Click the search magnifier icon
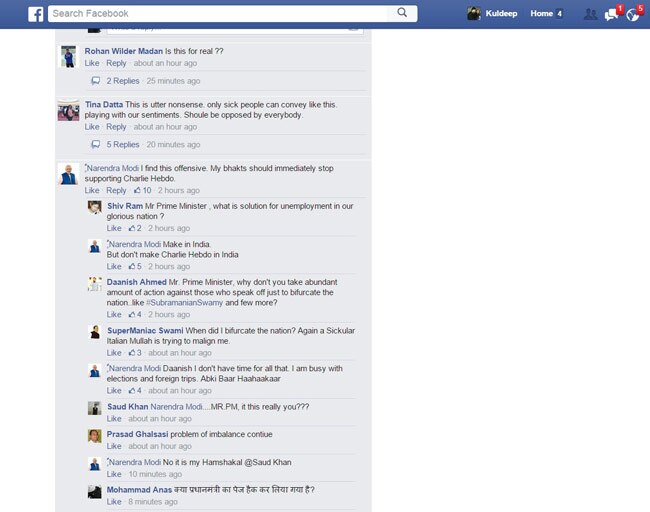 point(402,13)
